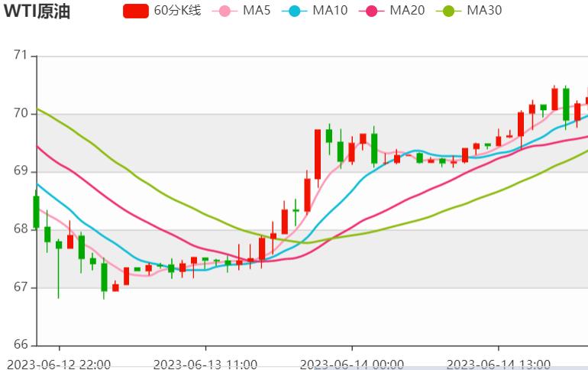Click the WTI原油 chart title
588x370 pixels.
[x=37, y=11]
